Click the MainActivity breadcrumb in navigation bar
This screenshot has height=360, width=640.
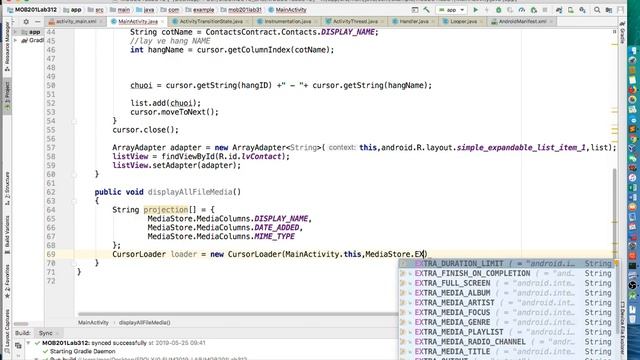point(287,10)
